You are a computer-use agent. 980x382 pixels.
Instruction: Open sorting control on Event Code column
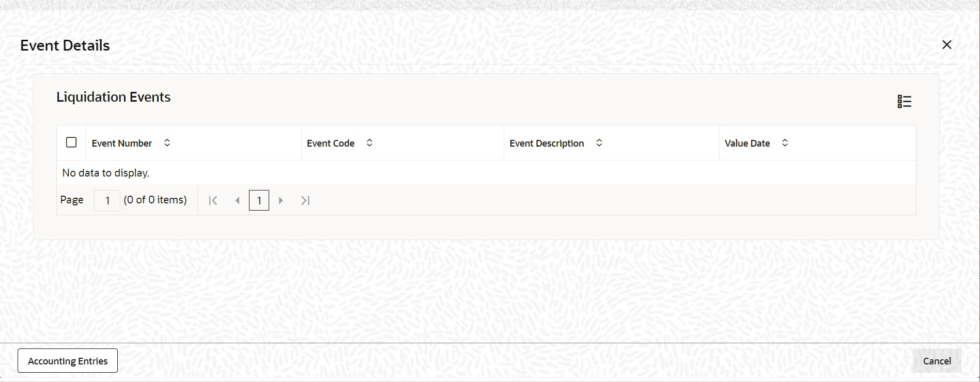[369, 143]
